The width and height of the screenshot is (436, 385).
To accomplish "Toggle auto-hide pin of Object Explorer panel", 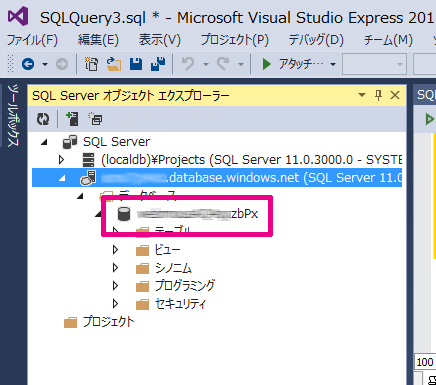I will click(378, 95).
